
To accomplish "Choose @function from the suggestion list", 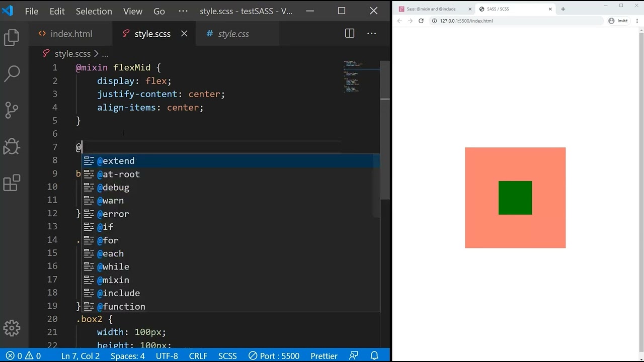I will point(231,306).
